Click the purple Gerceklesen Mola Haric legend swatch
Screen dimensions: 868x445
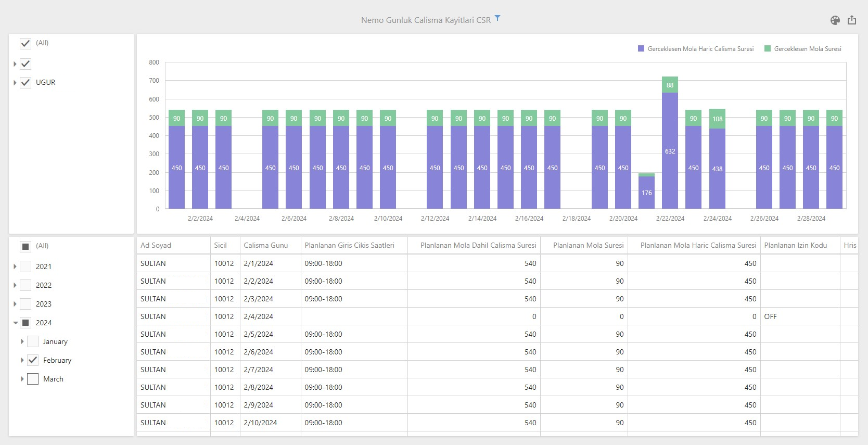pos(641,48)
